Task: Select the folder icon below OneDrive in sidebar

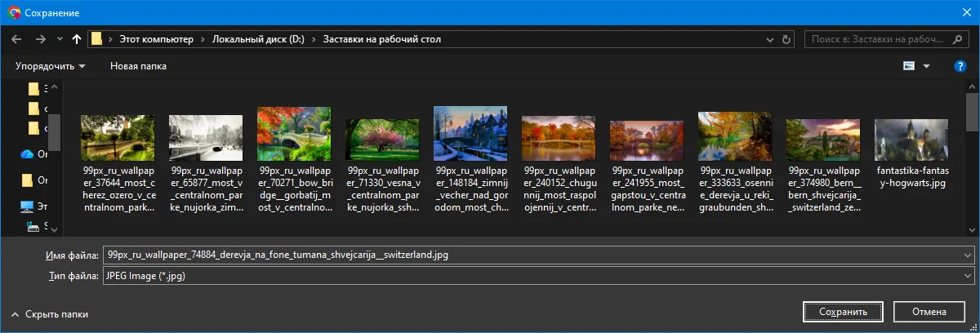Action: pyautogui.click(x=27, y=180)
